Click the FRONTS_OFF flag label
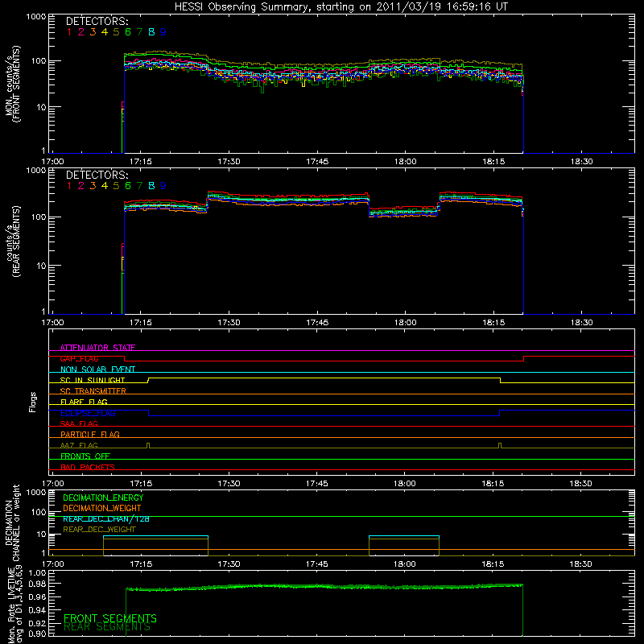 pos(85,456)
